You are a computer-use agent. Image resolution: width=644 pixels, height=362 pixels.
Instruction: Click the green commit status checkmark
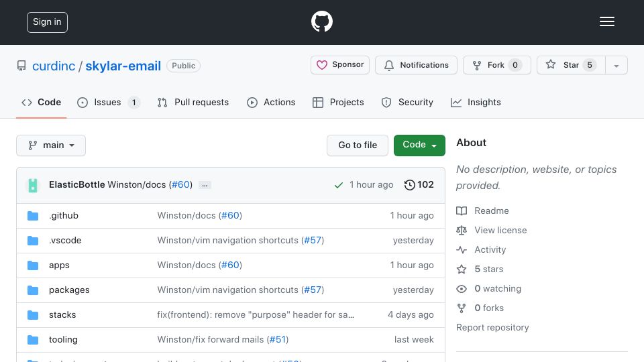[338, 185]
